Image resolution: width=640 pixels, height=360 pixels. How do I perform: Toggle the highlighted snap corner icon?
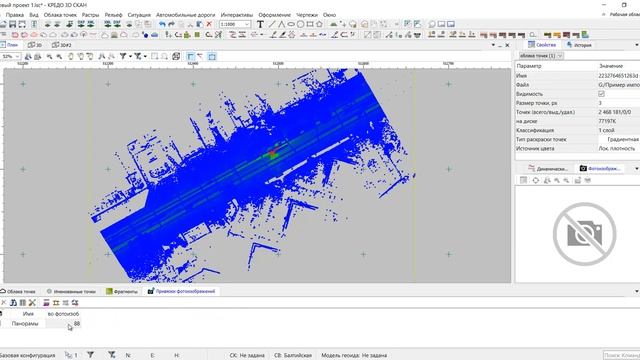(191, 56)
